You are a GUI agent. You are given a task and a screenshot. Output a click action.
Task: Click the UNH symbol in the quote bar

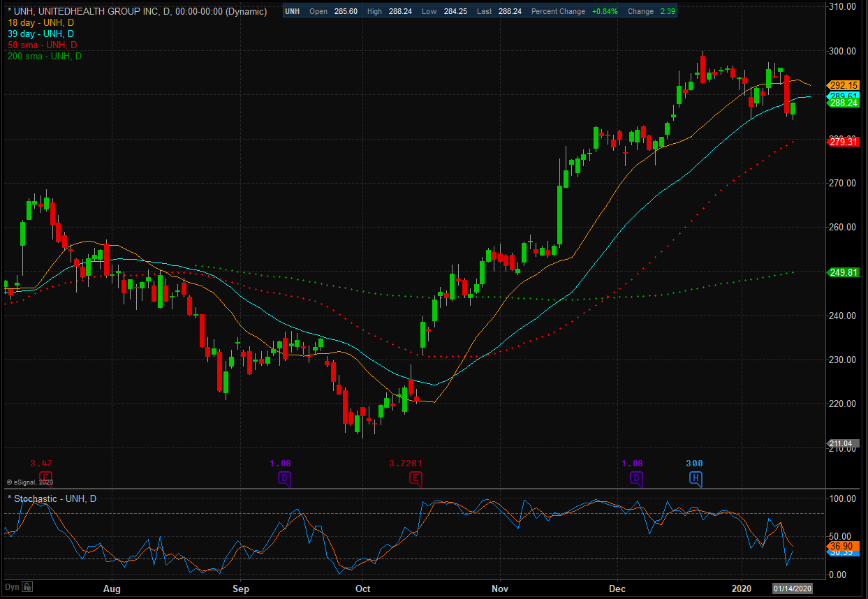(293, 12)
